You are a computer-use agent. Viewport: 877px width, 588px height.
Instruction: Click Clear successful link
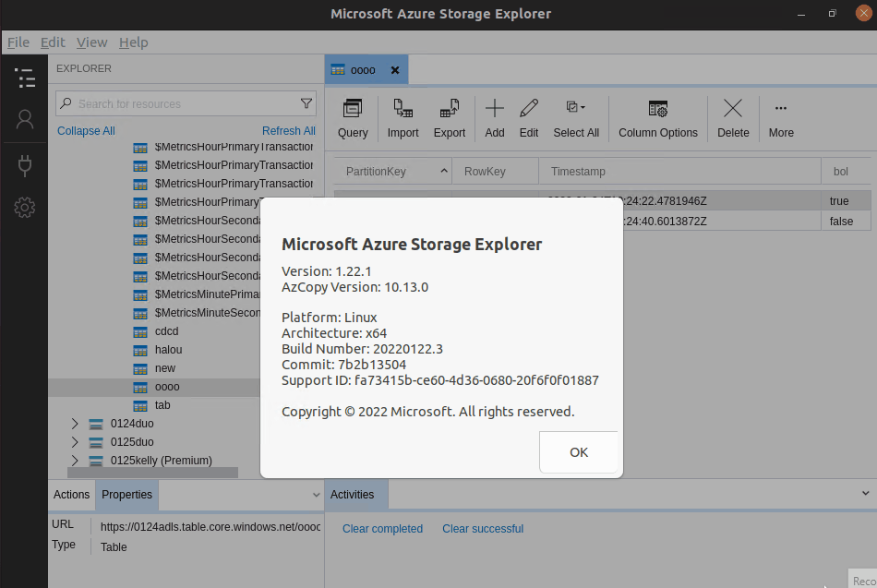click(x=483, y=529)
